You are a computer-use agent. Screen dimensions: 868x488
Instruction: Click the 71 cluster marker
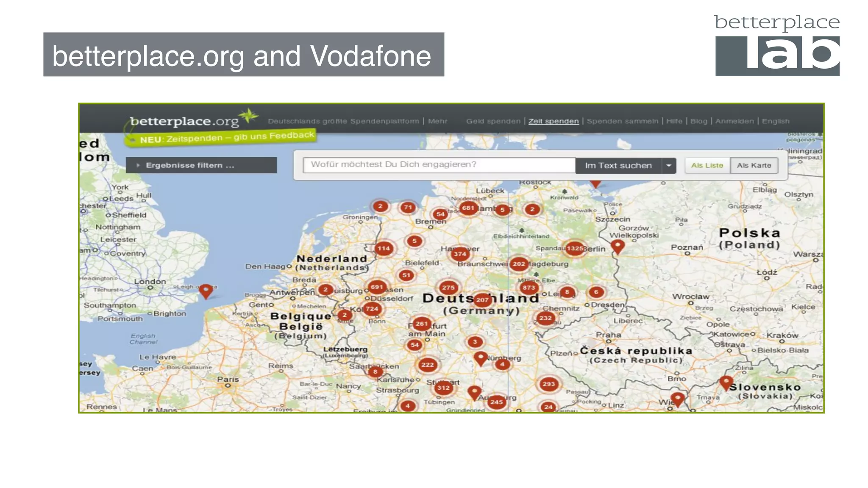(x=408, y=207)
